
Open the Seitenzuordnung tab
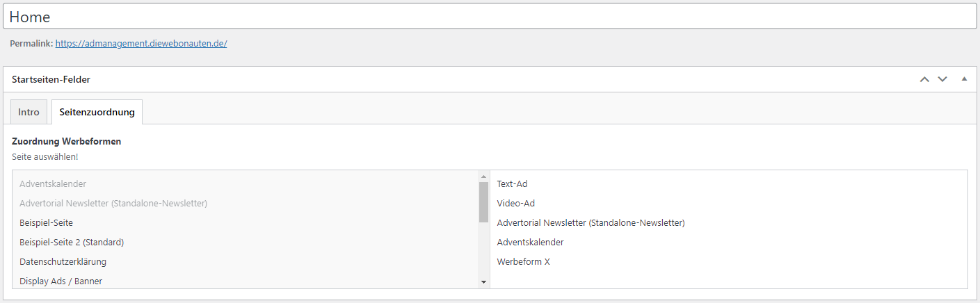tap(97, 113)
